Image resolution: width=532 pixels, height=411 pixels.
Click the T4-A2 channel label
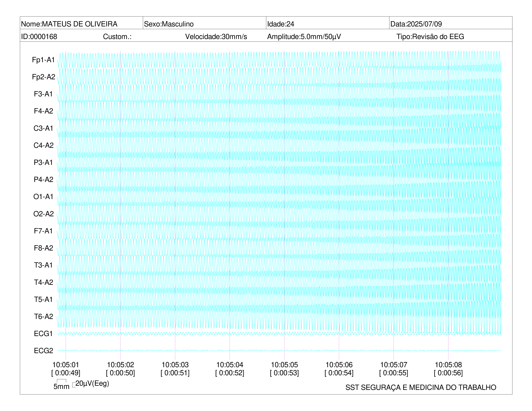(x=44, y=282)
